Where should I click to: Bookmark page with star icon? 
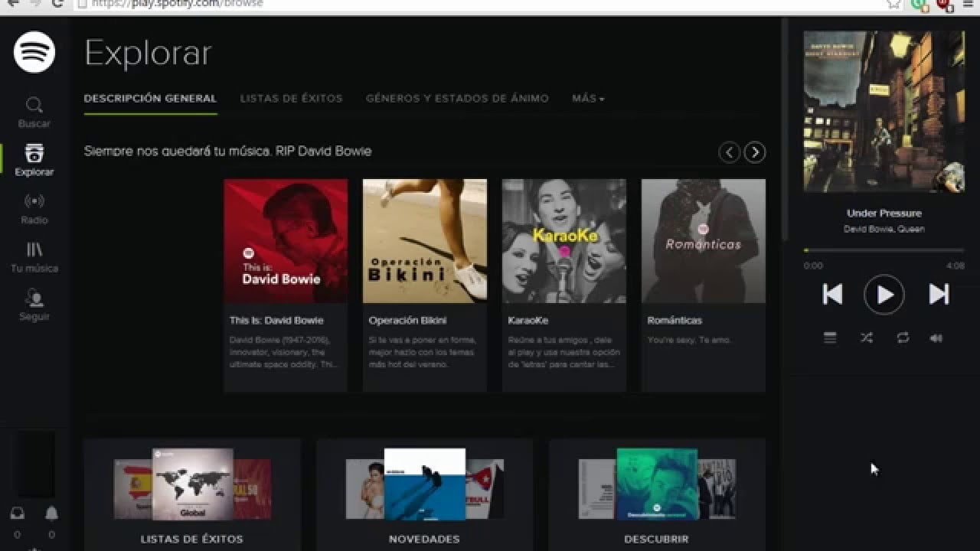[893, 4]
